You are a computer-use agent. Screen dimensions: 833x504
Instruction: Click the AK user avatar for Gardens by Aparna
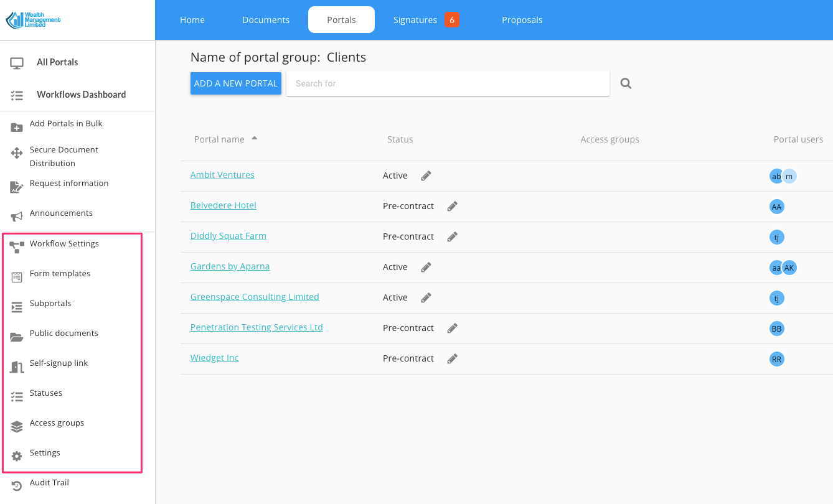[789, 268]
